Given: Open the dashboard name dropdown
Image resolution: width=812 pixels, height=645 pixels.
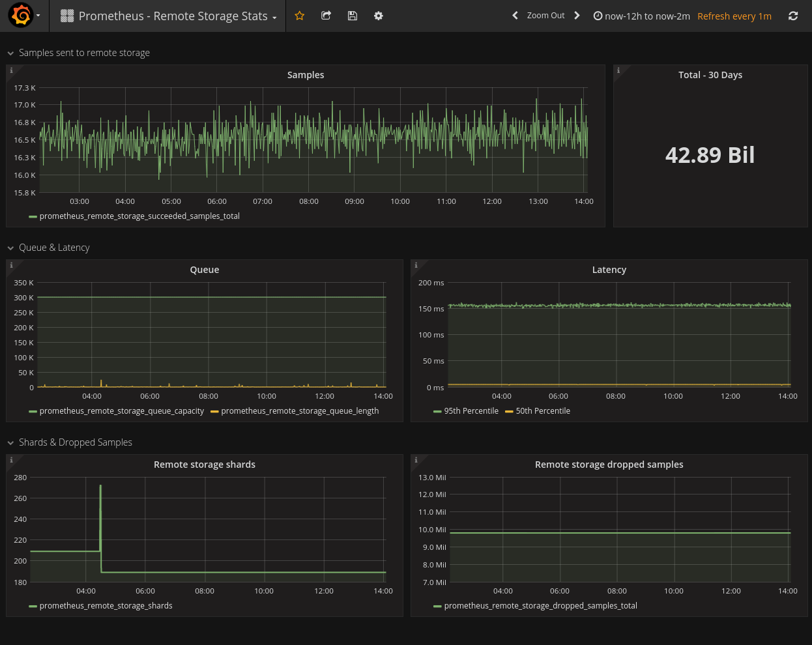Looking at the screenshot, I should pos(173,16).
